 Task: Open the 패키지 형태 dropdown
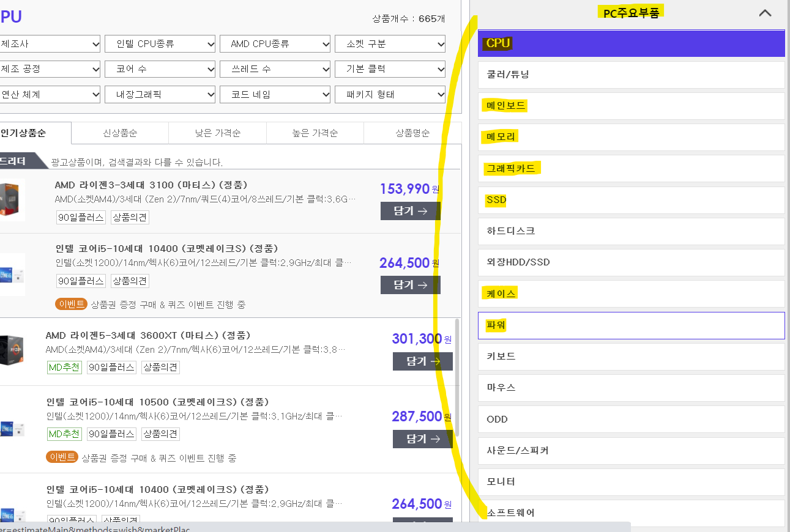[x=390, y=94]
